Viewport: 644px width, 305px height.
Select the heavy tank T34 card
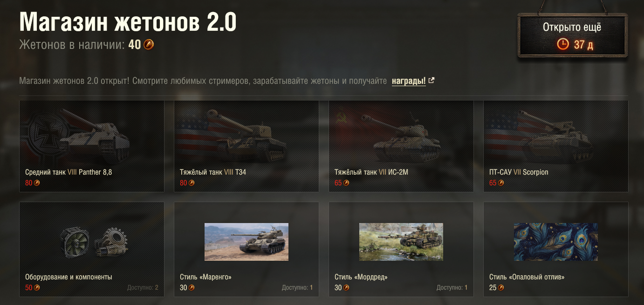click(247, 146)
